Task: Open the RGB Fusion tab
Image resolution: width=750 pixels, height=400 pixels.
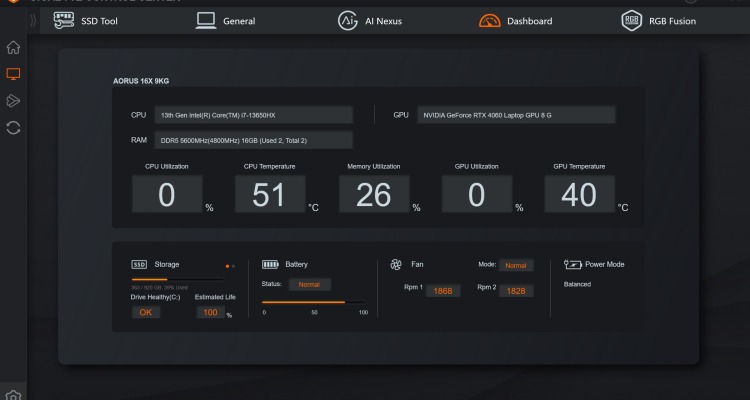Action: click(658, 21)
